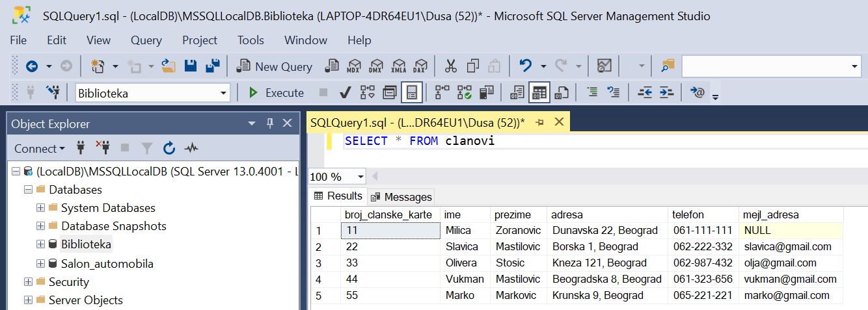Expand the Salon_automobila database node

pyautogui.click(x=40, y=264)
